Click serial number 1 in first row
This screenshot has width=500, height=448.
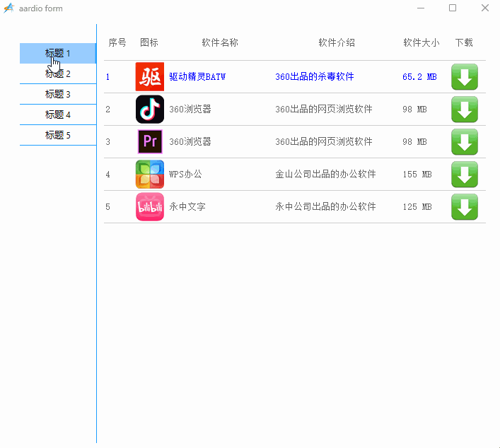tap(107, 77)
